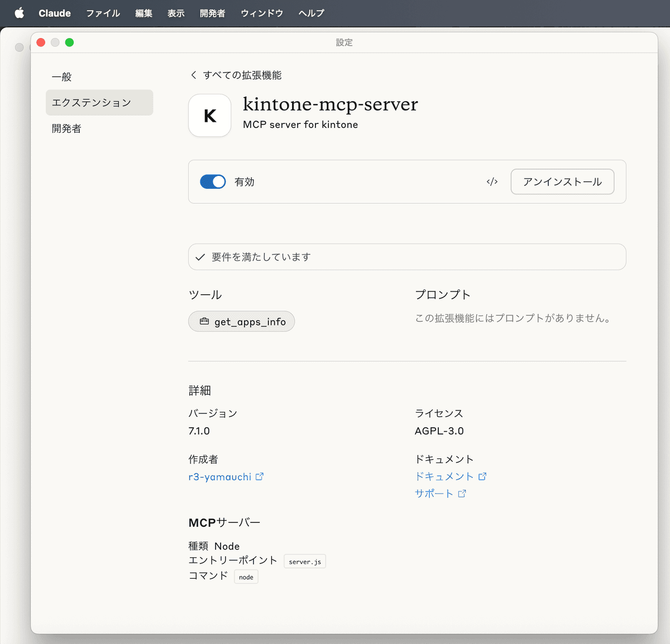Click the external link icon beside ドキュメント link
The width and height of the screenshot is (670, 644).
(x=482, y=476)
